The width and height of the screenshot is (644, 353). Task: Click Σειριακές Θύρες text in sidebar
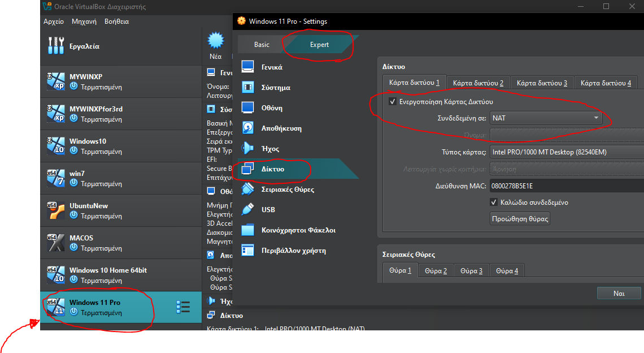click(x=288, y=190)
